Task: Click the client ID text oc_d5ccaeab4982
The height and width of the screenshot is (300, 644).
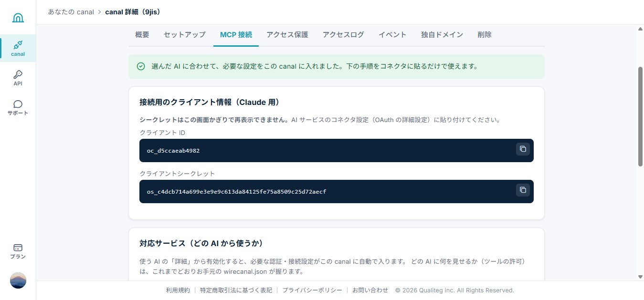Action: (x=173, y=151)
